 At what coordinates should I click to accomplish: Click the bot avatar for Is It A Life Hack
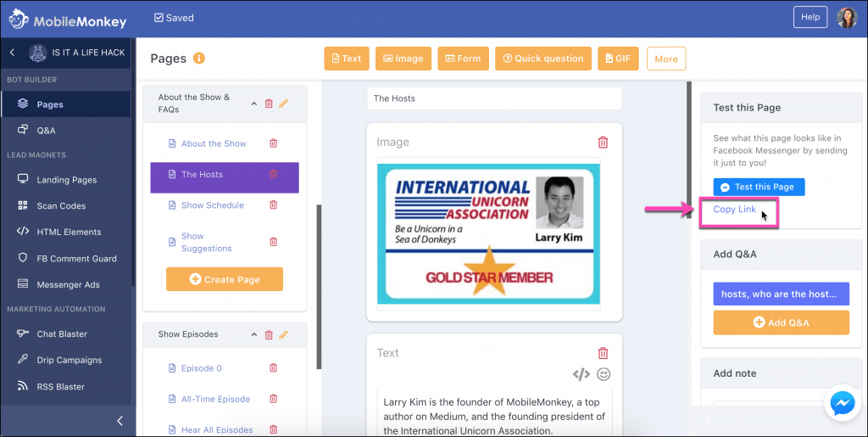[37, 53]
